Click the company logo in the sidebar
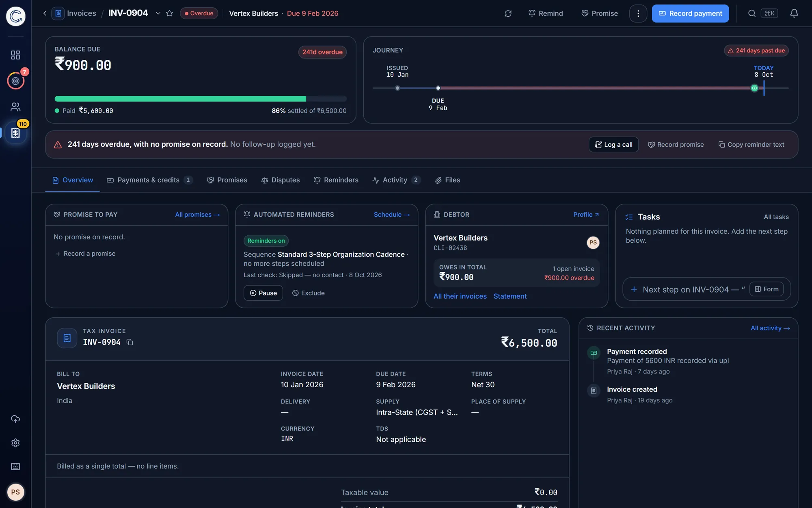Screen dimensions: 812x508 click(15, 16)
